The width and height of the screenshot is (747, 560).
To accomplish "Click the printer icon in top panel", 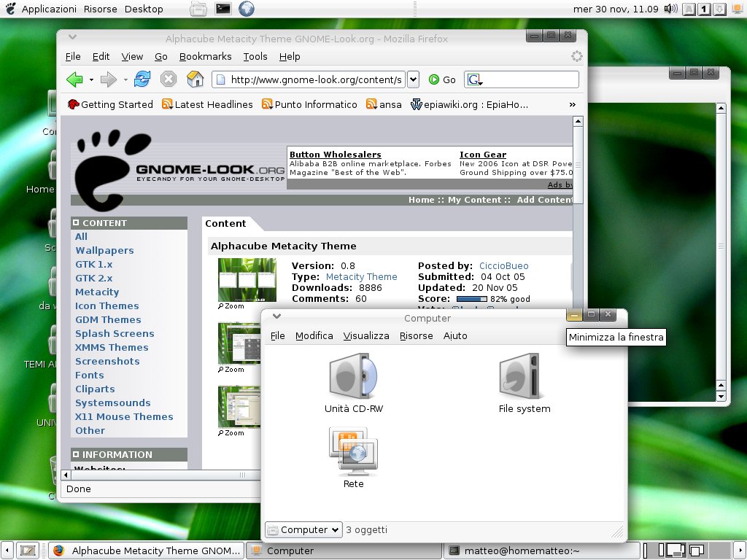I will (x=198, y=9).
